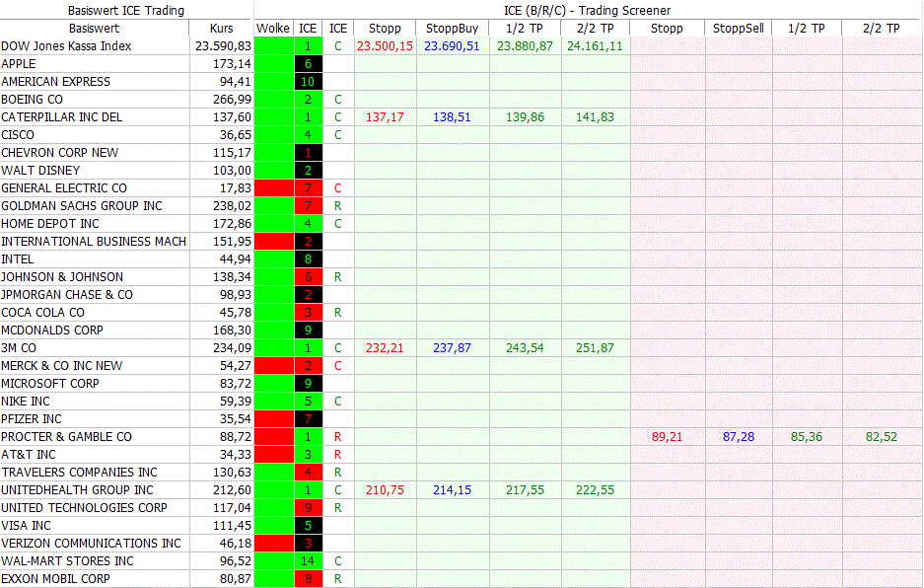Image resolution: width=924 pixels, height=588 pixels.
Task: Select CHEVRON CORP NEW
Action: (x=59, y=152)
